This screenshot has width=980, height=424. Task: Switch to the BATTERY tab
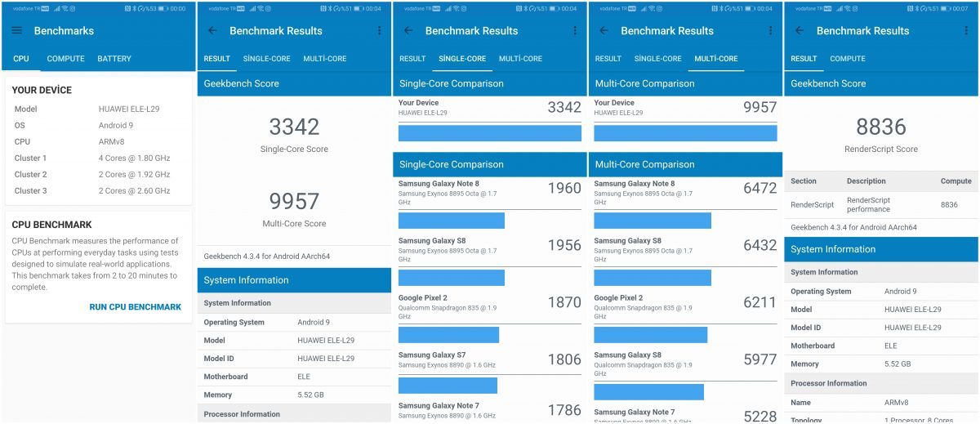(114, 59)
